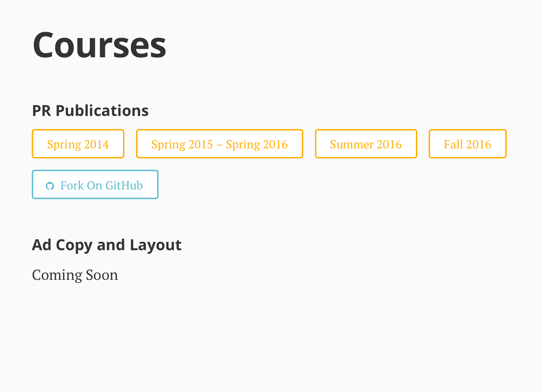Open the Fall 2016 button
This screenshot has height=392, width=543.
[x=467, y=144]
